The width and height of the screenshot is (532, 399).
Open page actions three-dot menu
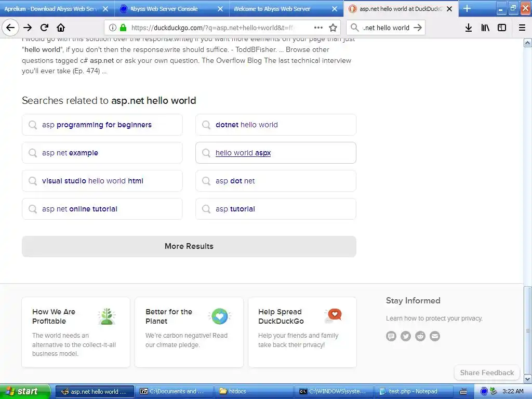(318, 28)
